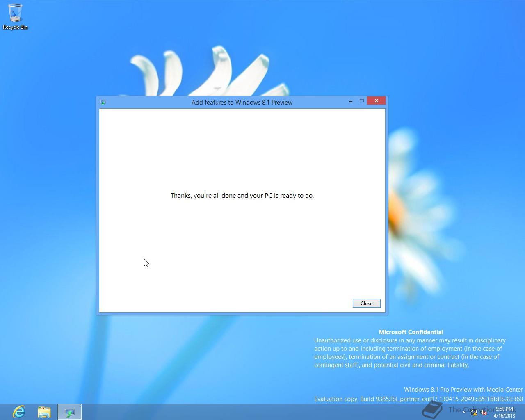Click the muted volume tray icon
Viewport: 525px width, 420px height.
tap(484, 413)
